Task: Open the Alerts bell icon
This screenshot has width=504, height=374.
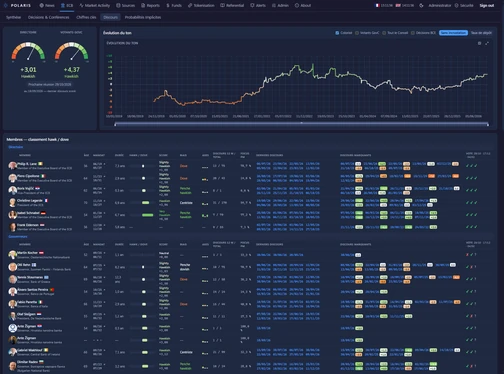Action: 252,5
